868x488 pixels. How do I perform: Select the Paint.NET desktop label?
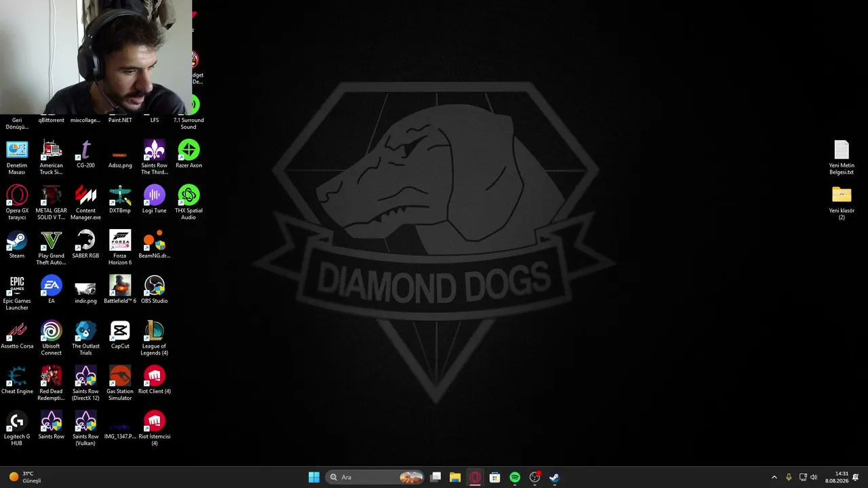(120, 120)
